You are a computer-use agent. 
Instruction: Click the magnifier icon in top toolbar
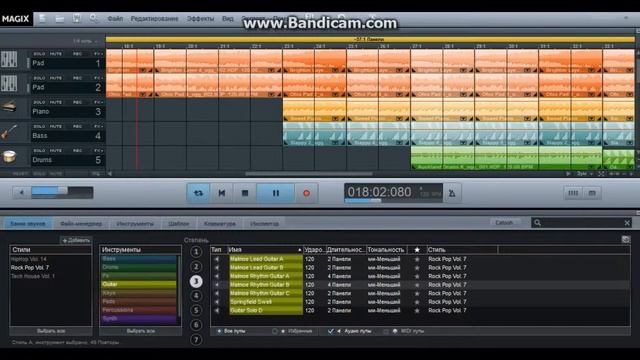coord(93,18)
